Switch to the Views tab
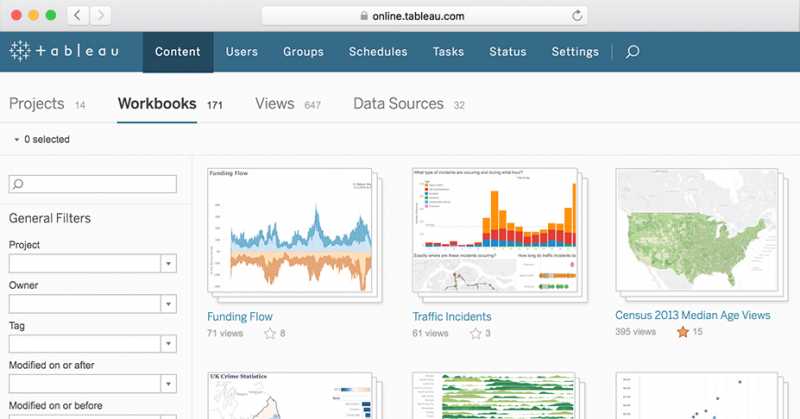Image resolution: width=800 pixels, height=419 pixels. point(288,104)
